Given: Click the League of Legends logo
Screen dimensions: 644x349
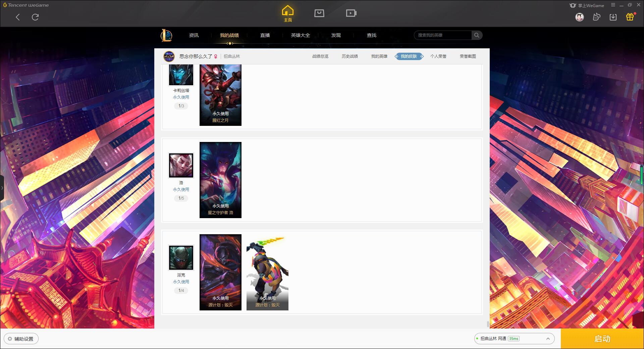Looking at the screenshot, I should coord(167,35).
